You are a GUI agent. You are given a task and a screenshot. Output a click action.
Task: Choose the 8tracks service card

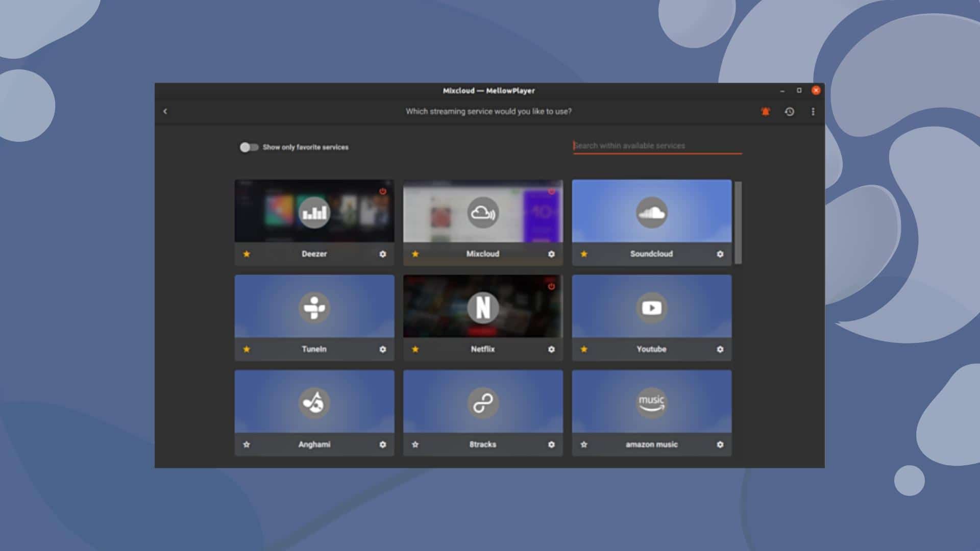(483, 413)
